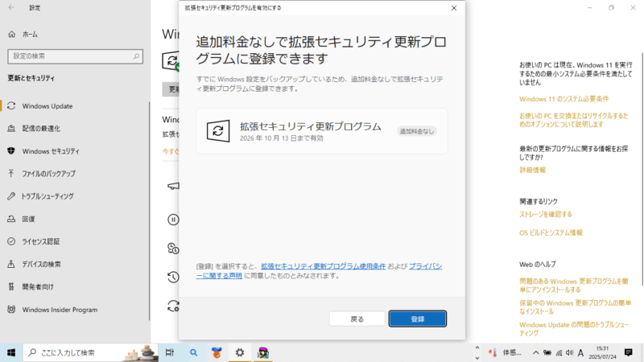Click the network icon in system tray
The height and width of the screenshot is (362, 644).
(559, 352)
